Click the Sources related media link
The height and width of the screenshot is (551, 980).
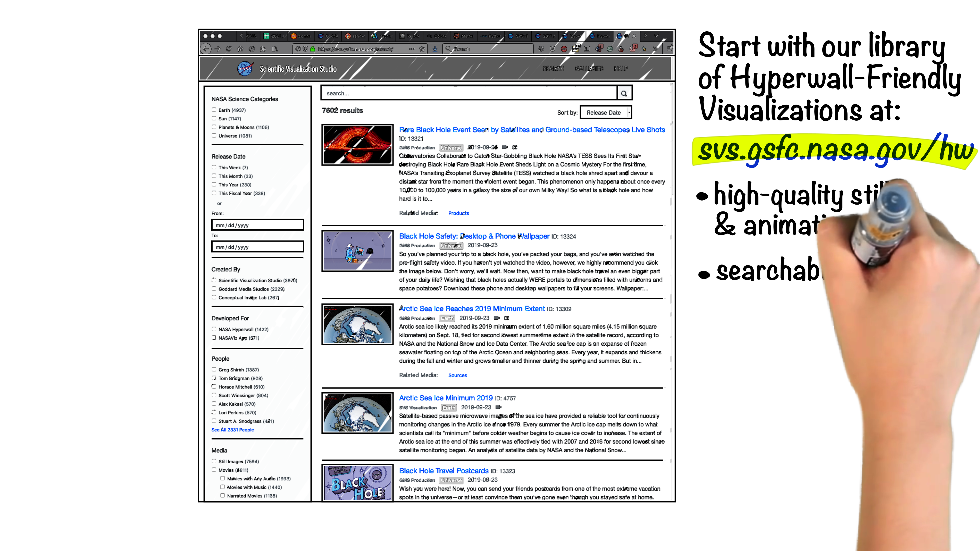[457, 375]
